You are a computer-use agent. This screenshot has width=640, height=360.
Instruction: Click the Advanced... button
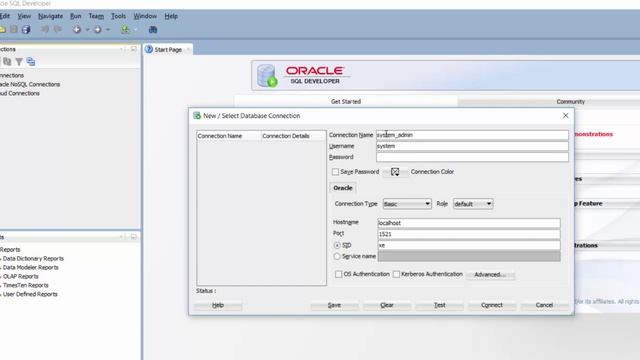coord(490,275)
